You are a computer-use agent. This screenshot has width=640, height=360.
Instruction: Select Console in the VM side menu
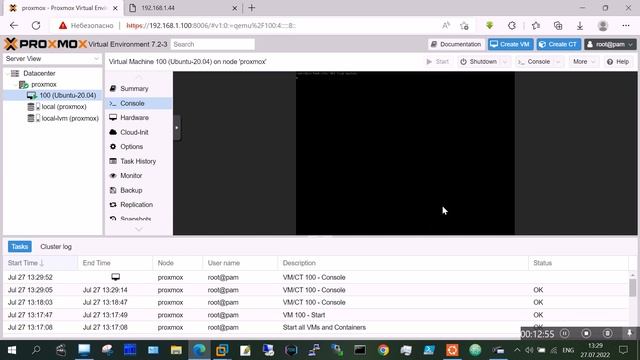click(x=132, y=103)
